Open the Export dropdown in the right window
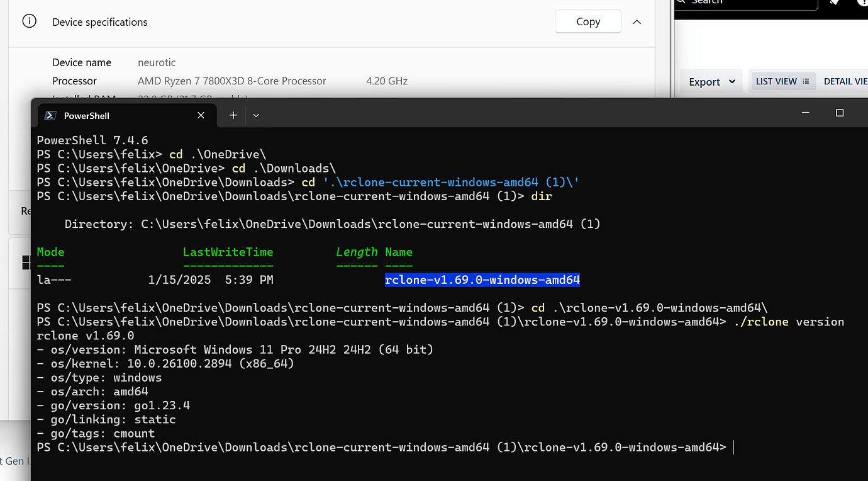 [x=711, y=82]
